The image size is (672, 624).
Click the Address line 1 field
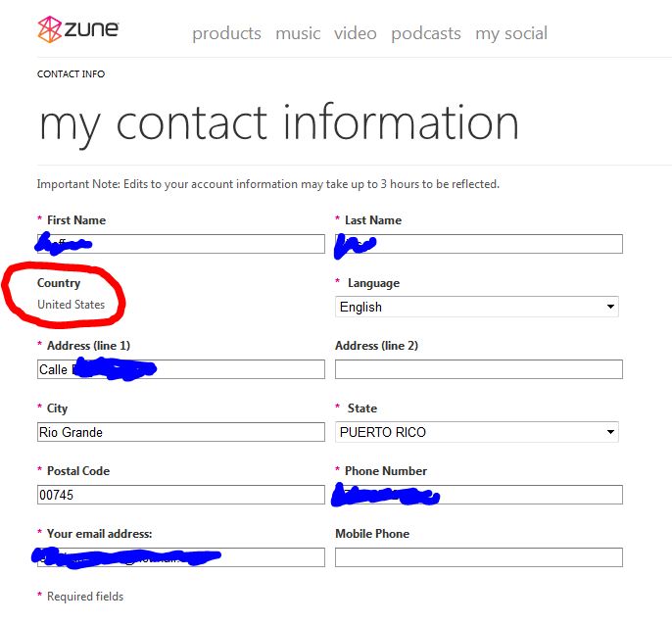pyautogui.click(x=181, y=369)
